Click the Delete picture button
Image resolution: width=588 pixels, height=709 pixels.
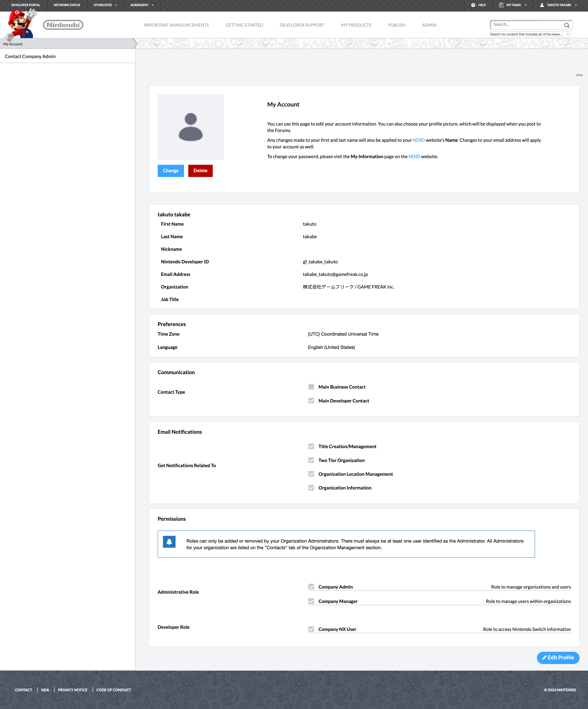pos(200,171)
